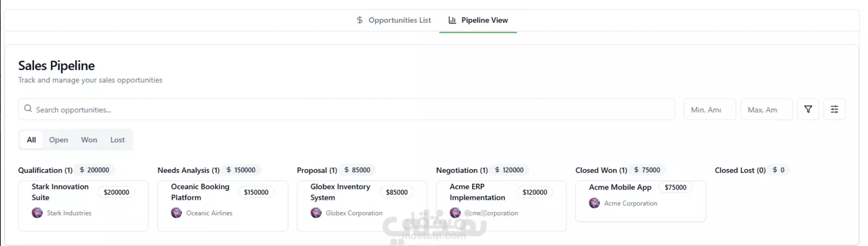The height and width of the screenshot is (246, 868).
Task: Click the Acme Mobile App company avatar
Action: point(594,203)
